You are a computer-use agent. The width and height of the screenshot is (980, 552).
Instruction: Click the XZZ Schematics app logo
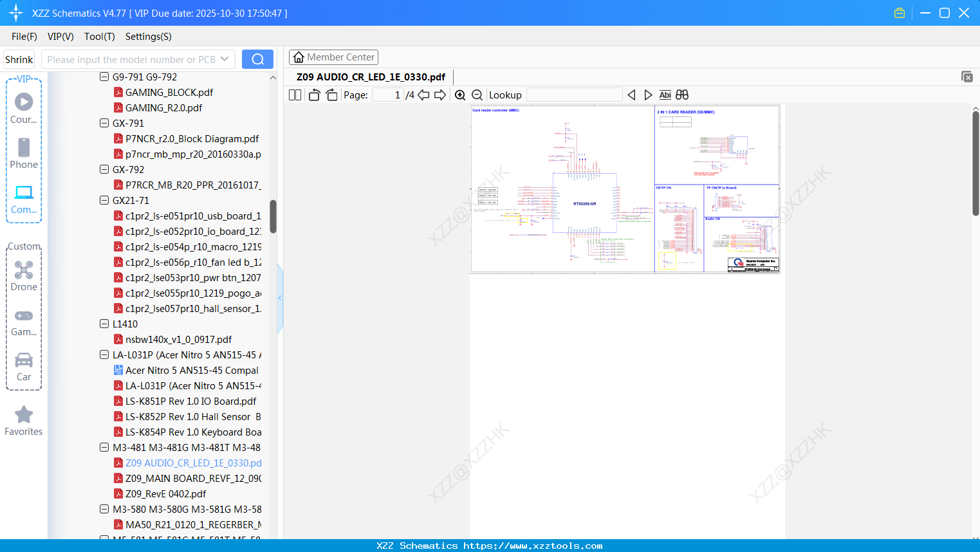click(x=16, y=13)
